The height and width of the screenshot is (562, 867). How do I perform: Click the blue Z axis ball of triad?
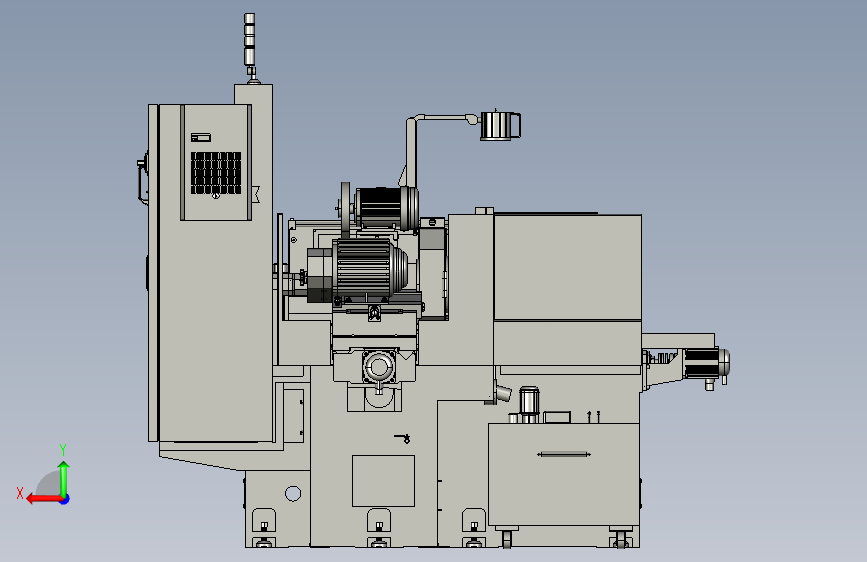[65, 499]
